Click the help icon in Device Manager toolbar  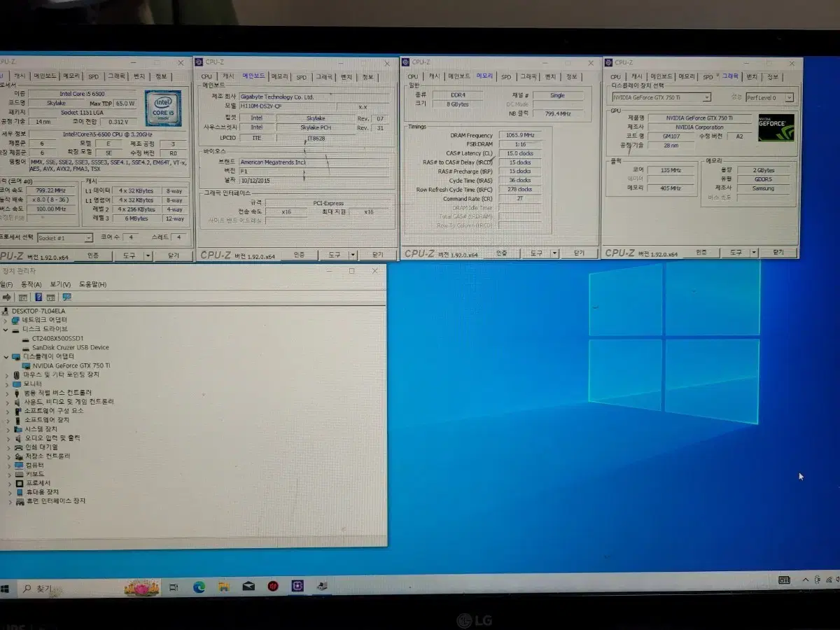coord(38,297)
